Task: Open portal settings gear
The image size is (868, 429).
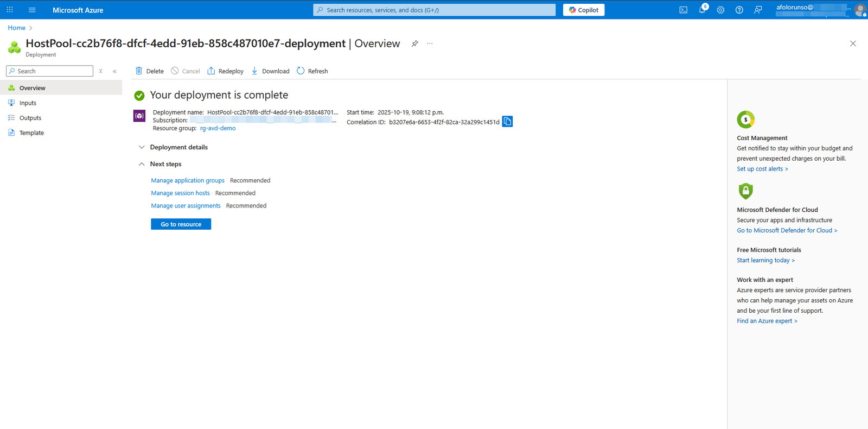Action: (720, 10)
